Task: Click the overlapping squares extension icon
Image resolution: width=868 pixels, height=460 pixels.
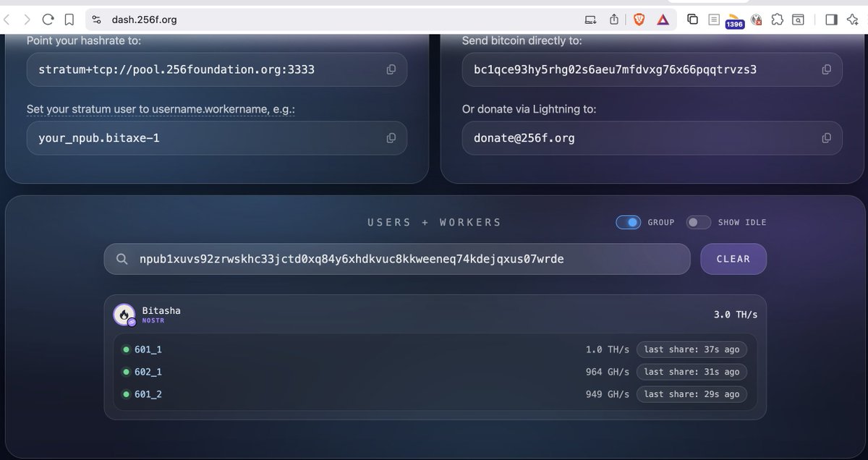Action: 692,20
